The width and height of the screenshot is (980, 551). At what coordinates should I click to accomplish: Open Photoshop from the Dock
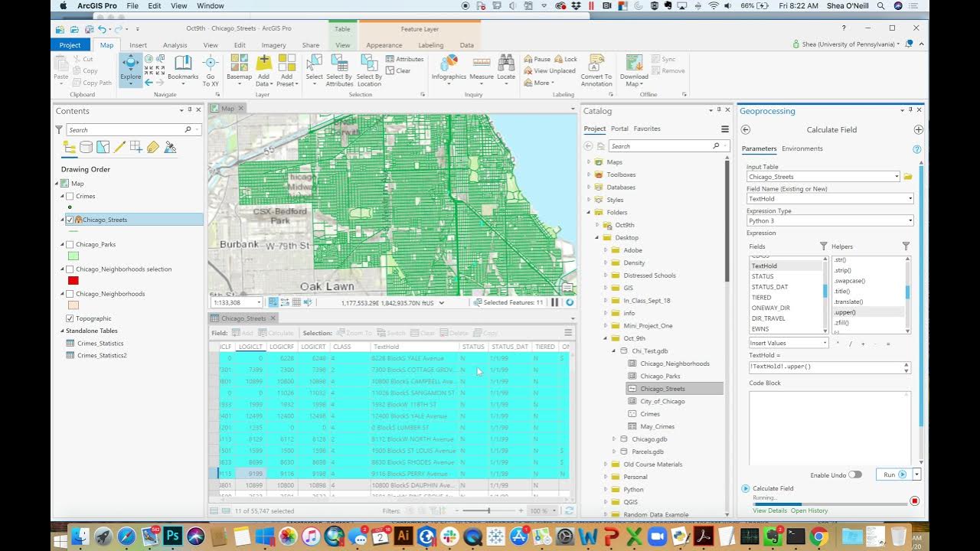point(173,536)
